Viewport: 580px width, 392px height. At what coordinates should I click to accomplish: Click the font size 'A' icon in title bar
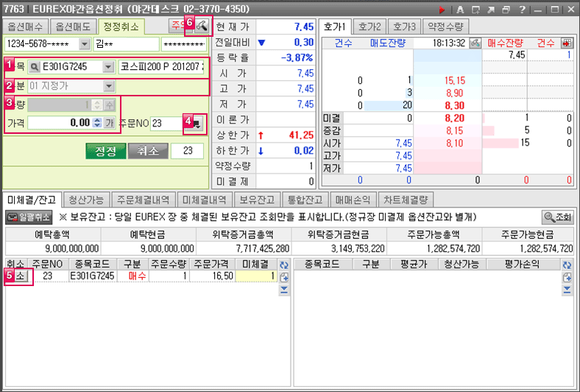[x=460, y=10]
